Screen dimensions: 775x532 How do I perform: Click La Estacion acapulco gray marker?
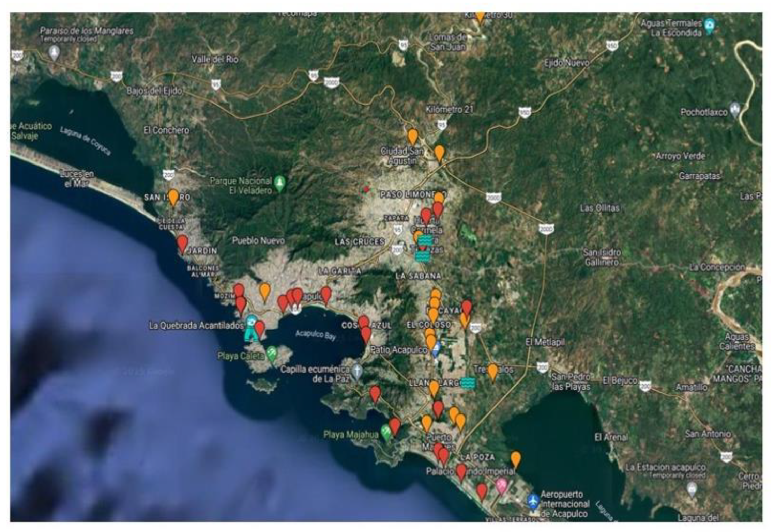pyautogui.click(x=692, y=489)
